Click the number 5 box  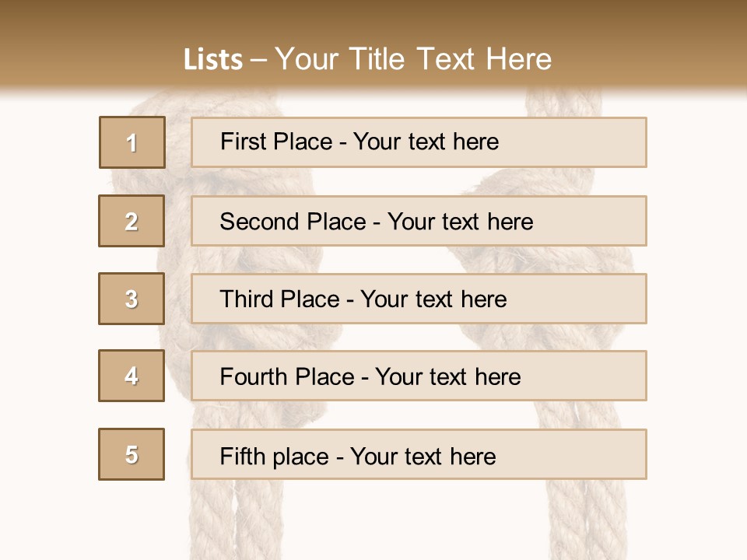(132, 454)
